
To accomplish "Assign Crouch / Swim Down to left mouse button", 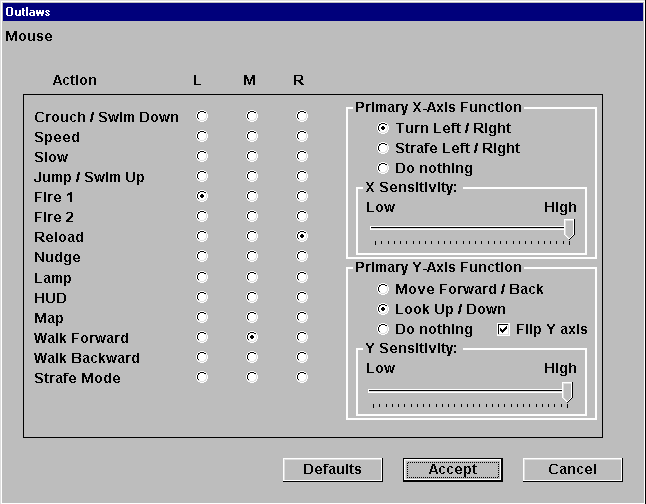I will coord(202,116).
